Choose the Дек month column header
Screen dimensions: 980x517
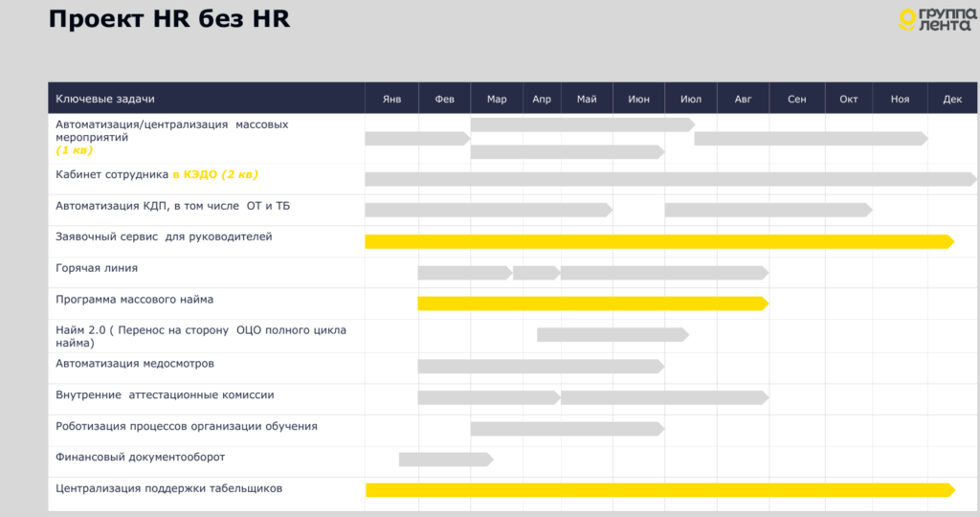(951, 99)
